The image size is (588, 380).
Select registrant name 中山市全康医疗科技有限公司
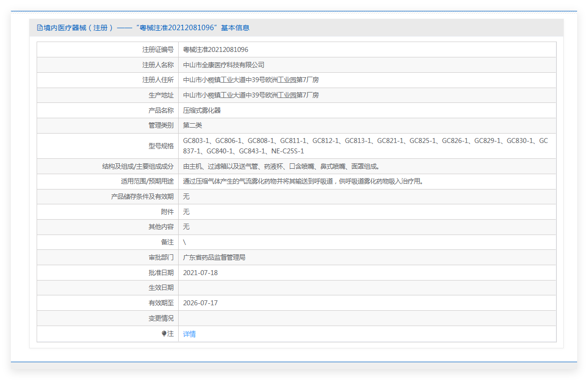tap(224, 65)
